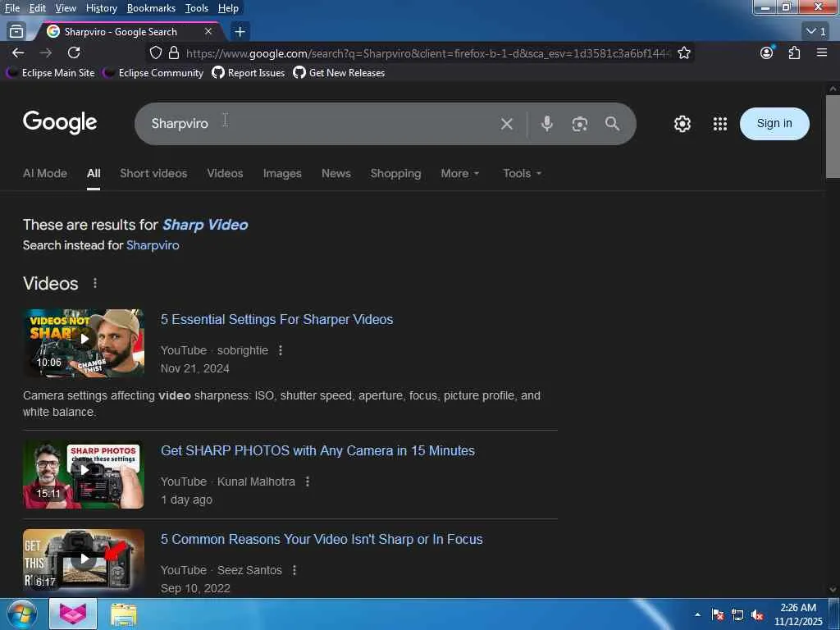Image resolution: width=840 pixels, height=630 pixels.
Task: Click the volume muted tray icon
Action: point(757,615)
